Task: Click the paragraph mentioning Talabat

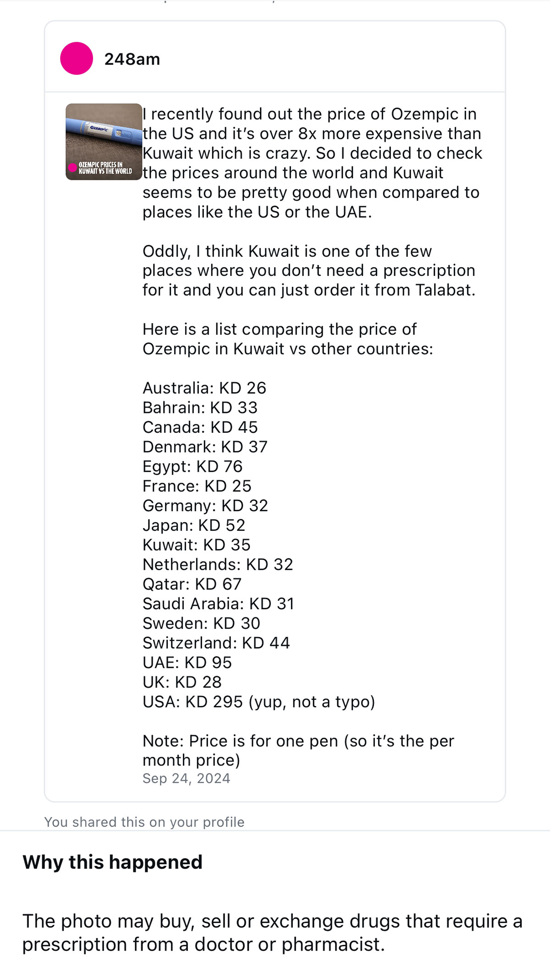Action: (x=308, y=270)
